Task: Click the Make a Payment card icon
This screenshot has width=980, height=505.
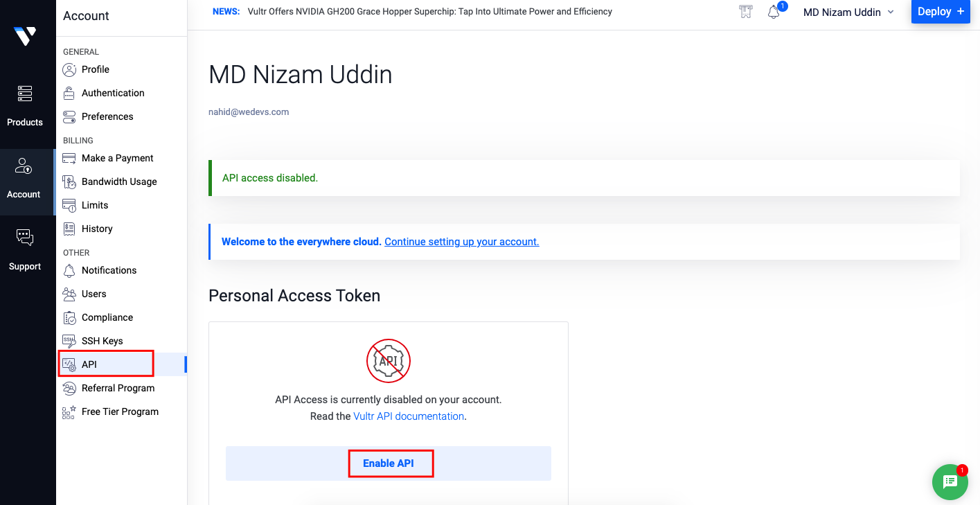Action: tap(69, 158)
